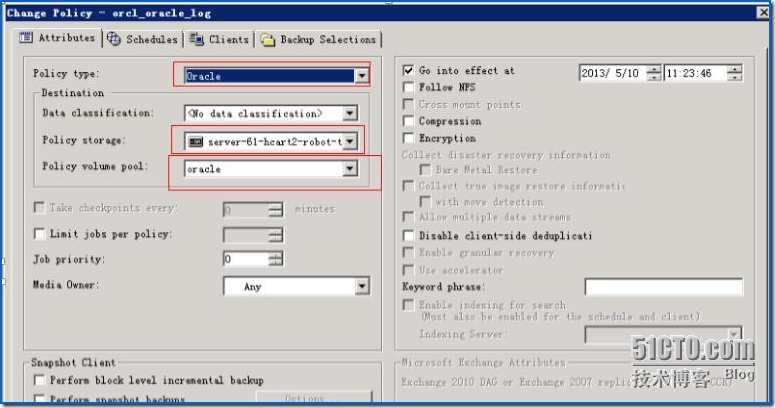The width and height of the screenshot is (775, 408).
Task: Toggle Use accelerator checkbox
Action: coord(408,270)
